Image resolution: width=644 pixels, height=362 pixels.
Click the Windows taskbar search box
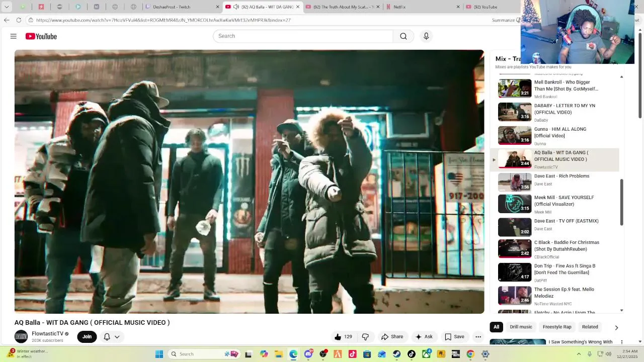point(204,354)
